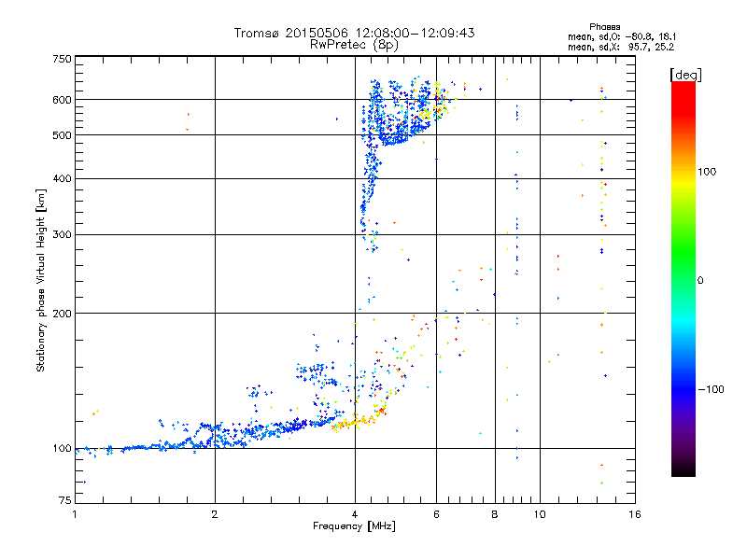The width and height of the screenshot is (747, 560).
Task: Click x-axis tick label '4'
Action: (x=355, y=514)
